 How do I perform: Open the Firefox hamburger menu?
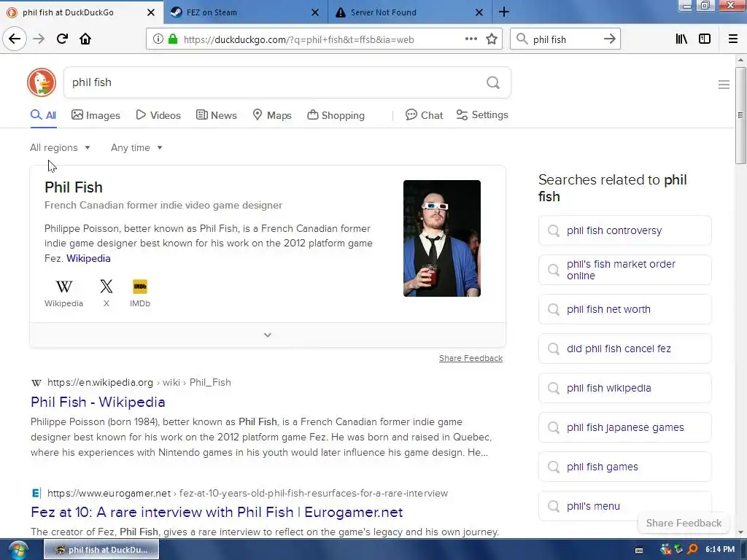(x=733, y=39)
